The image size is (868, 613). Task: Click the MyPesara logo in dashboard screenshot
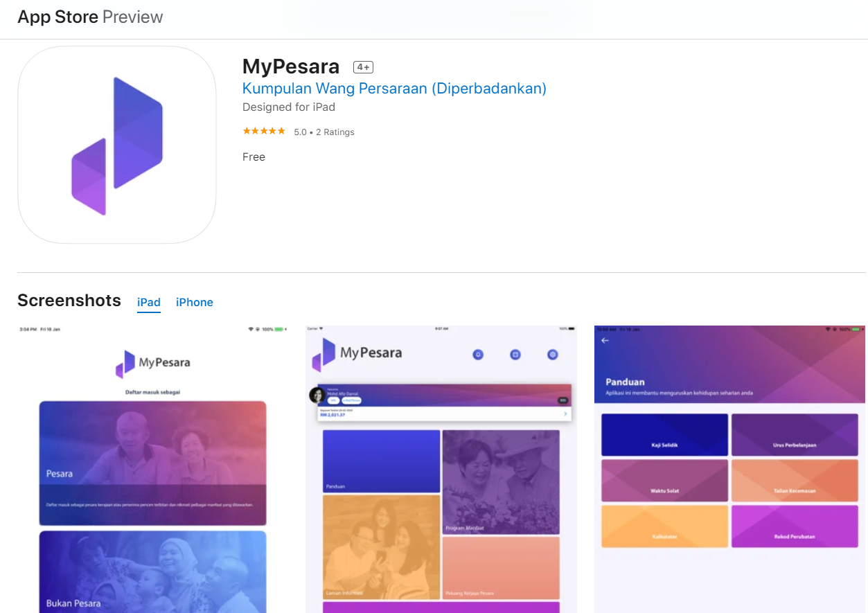357,354
